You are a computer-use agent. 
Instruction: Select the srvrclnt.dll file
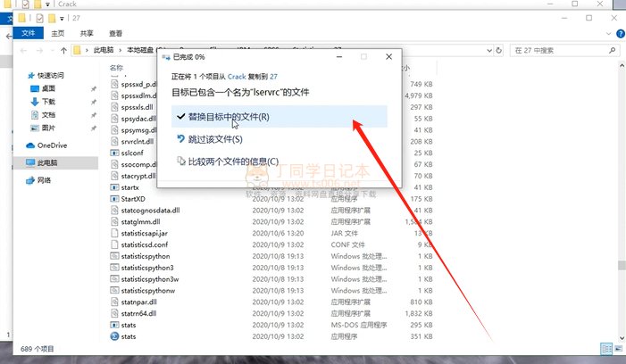click(138, 142)
